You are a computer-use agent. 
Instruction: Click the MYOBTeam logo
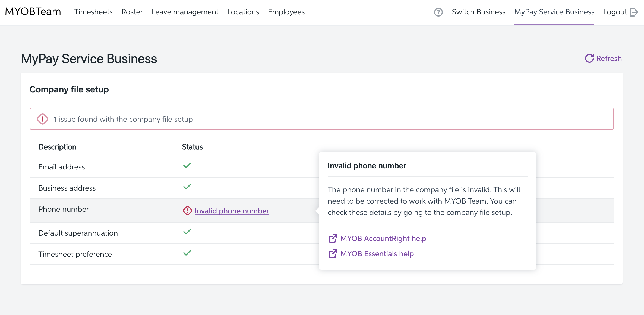(33, 12)
